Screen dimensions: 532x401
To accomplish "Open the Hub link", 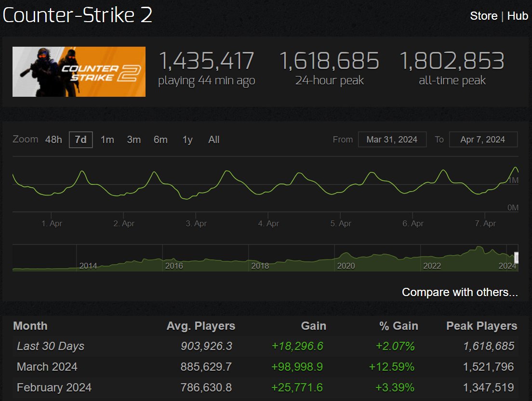I will click(518, 16).
